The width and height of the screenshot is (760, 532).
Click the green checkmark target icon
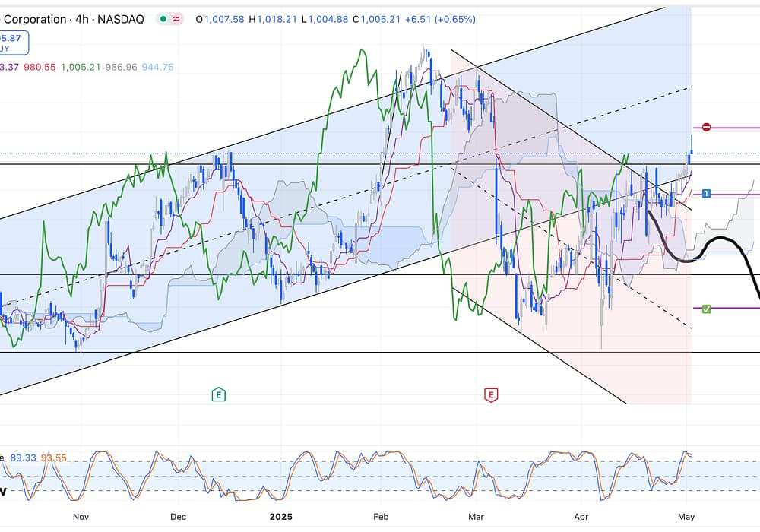[x=706, y=309]
